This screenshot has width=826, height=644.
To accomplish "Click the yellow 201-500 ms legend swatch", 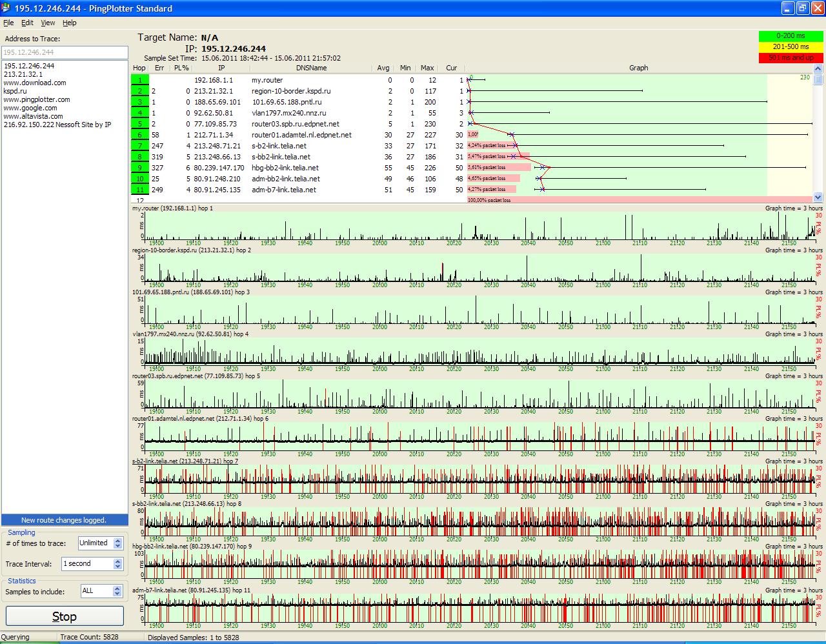I will [791, 46].
